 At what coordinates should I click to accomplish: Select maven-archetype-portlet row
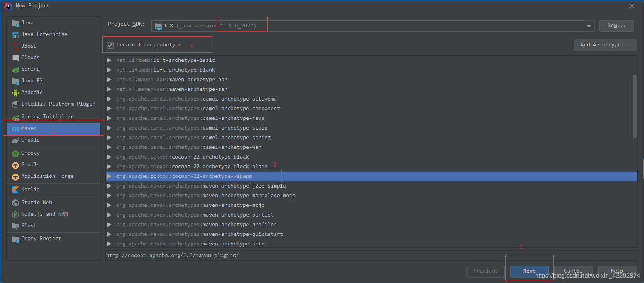(x=371, y=215)
